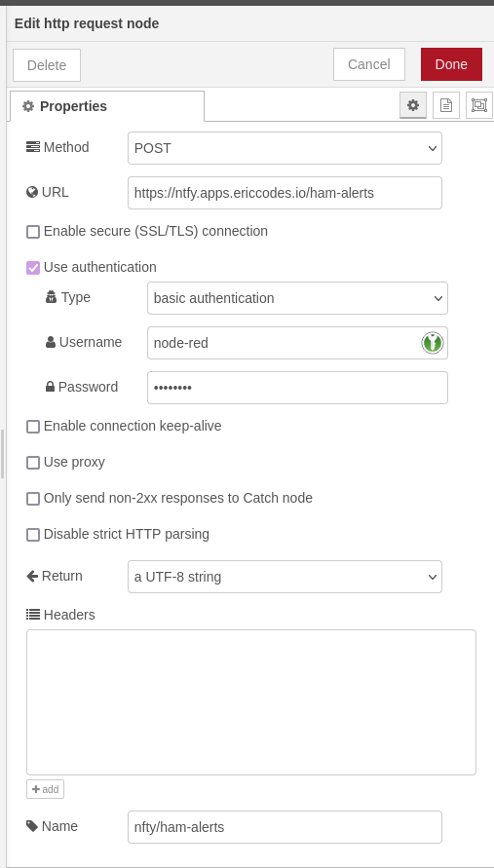This screenshot has height=868, width=494.
Task: Open node description document icon tab
Action: click(446, 105)
